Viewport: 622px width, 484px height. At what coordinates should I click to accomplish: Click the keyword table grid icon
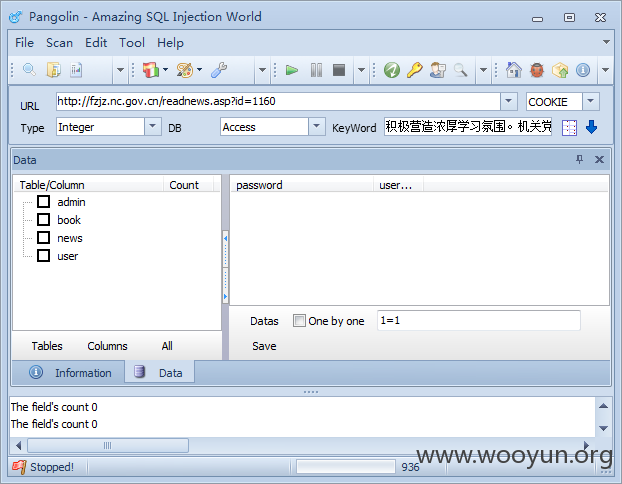click(569, 128)
